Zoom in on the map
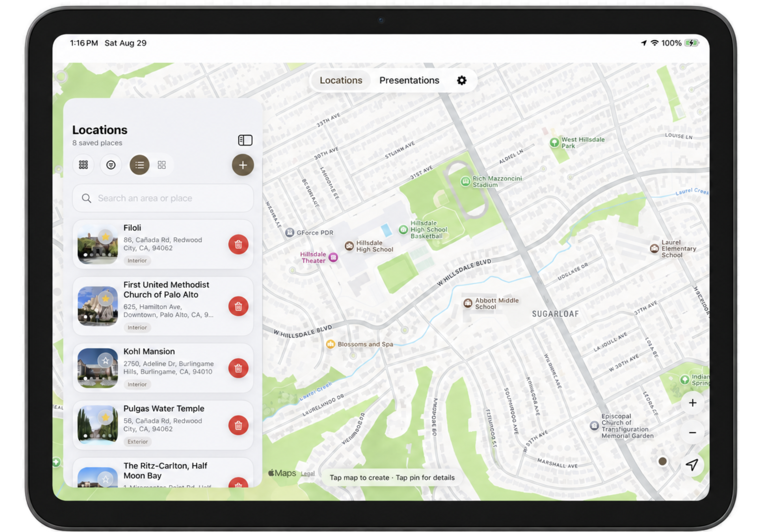The image size is (772, 532). (692, 403)
